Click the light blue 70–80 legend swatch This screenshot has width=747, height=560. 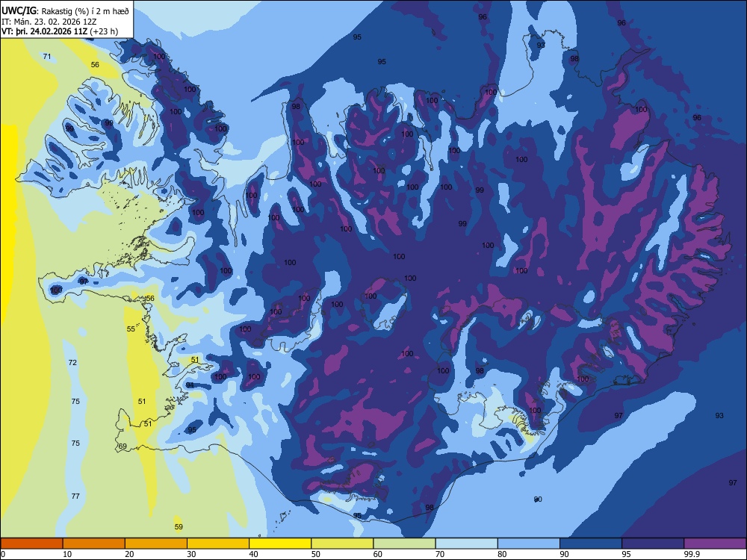tap(466, 544)
